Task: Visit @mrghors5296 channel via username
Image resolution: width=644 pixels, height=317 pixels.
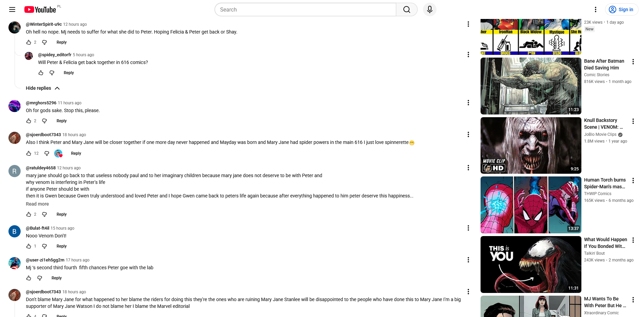Action: pos(41,103)
